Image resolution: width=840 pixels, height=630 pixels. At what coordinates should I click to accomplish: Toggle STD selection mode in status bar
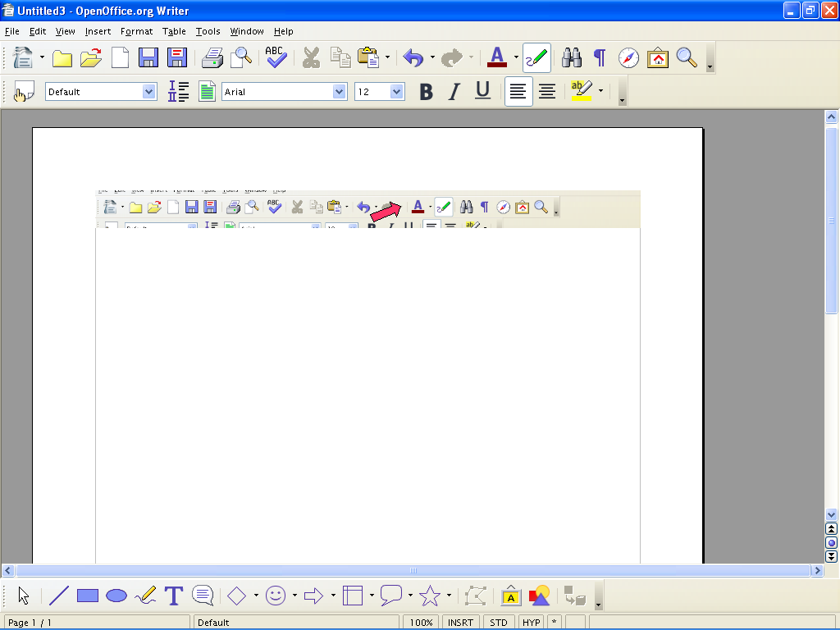[499, 623]
